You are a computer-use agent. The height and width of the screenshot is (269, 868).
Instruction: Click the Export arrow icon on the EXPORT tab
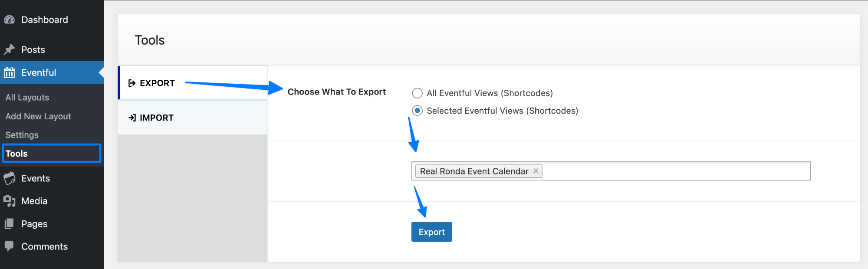[x=131, y=83]
